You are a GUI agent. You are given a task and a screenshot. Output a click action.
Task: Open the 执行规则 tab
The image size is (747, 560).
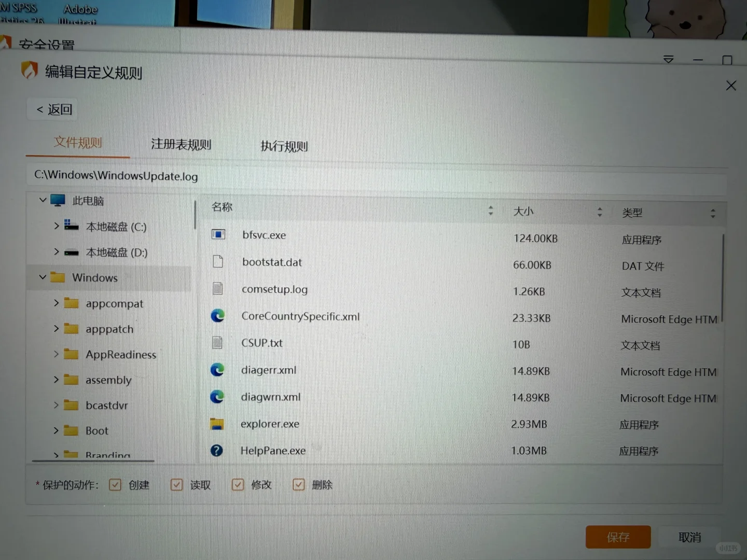[x=283, y=146]
